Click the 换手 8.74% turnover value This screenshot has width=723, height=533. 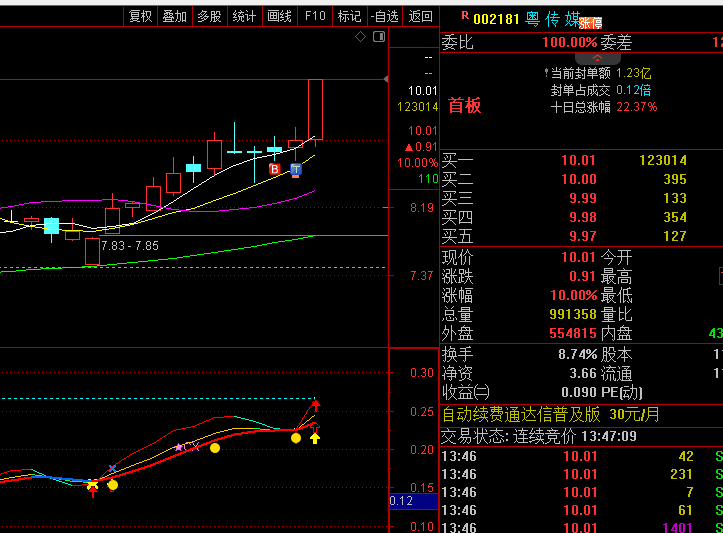coord(577,354)
